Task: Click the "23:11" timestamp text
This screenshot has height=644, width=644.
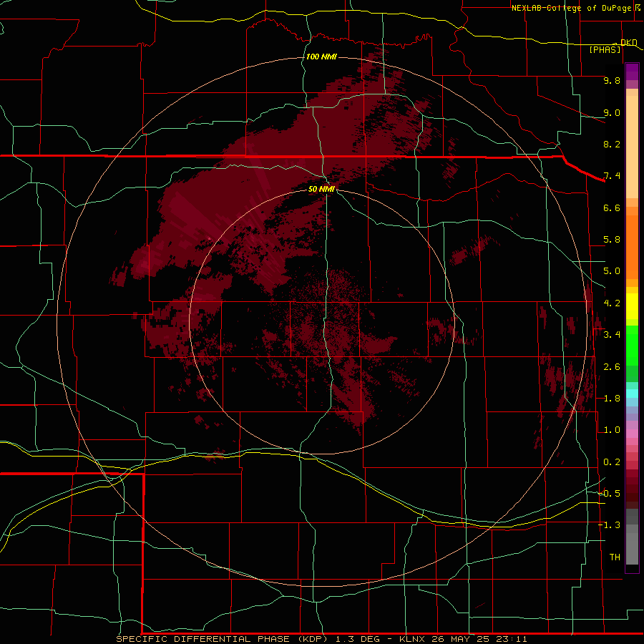Action: (x=511, y=639)
